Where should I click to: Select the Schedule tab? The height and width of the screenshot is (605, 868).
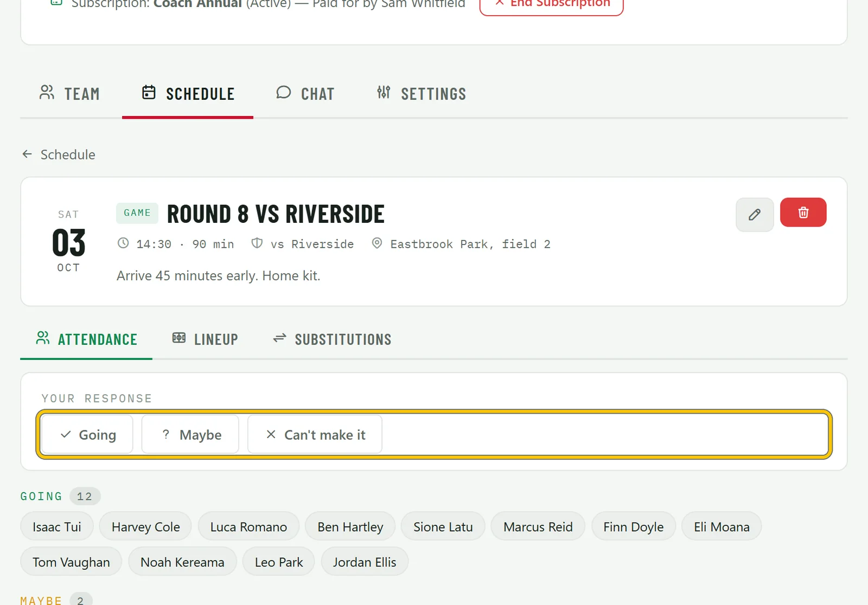pyautogui.click(x=188, y=94)
